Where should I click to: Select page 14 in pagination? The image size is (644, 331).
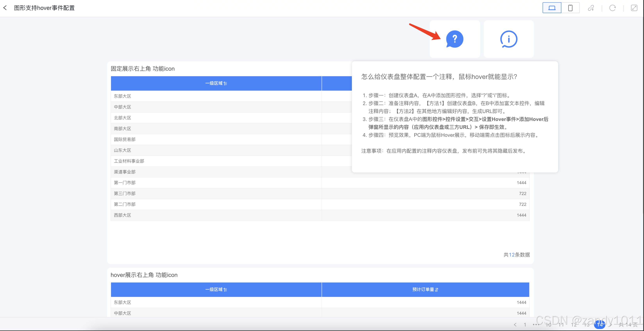599,325
